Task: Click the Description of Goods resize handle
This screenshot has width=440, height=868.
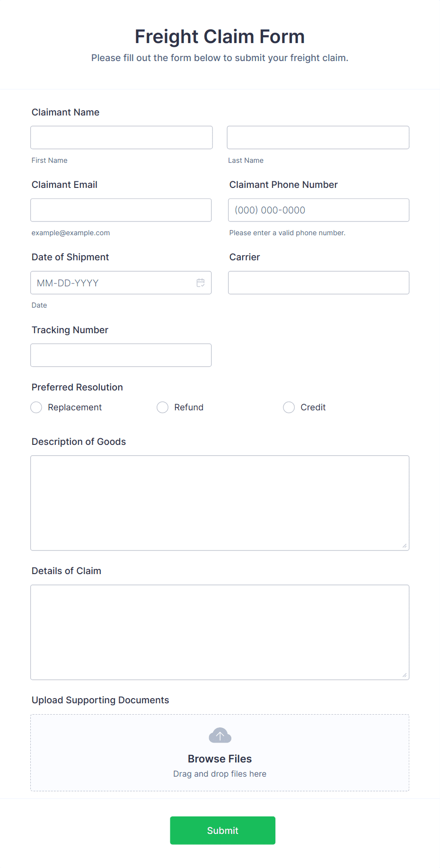Action: point(405,547)
